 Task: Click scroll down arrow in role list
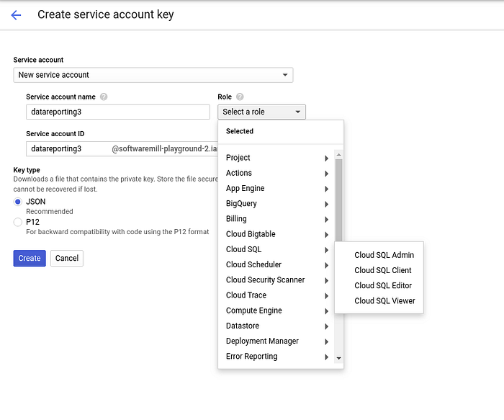338,358
